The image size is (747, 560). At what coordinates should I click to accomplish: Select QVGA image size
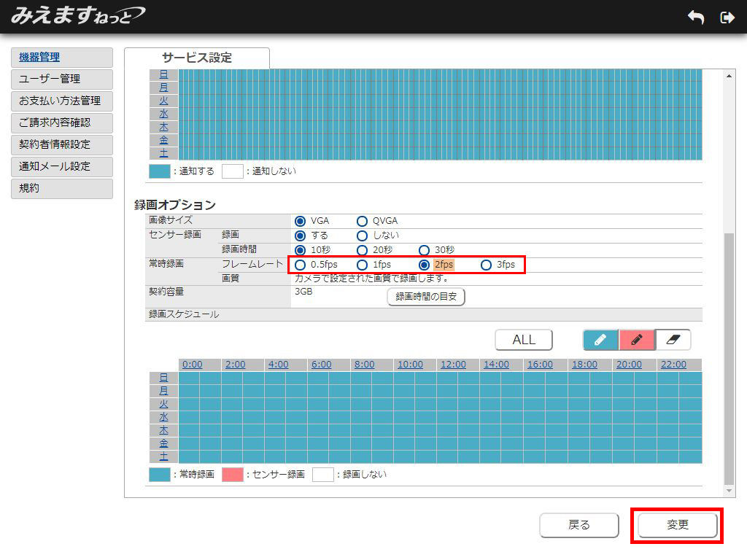pyautogui.click(x=362, y=221)
